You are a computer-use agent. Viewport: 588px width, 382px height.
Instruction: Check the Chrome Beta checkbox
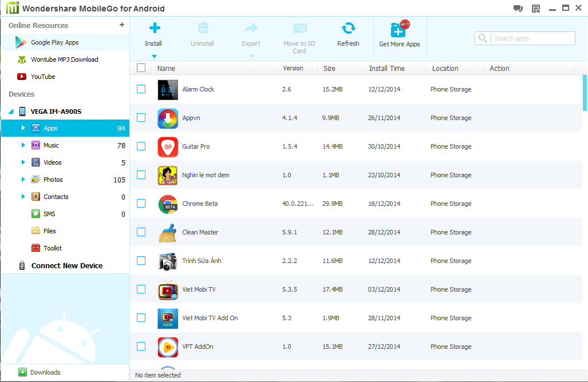[141, 204]
